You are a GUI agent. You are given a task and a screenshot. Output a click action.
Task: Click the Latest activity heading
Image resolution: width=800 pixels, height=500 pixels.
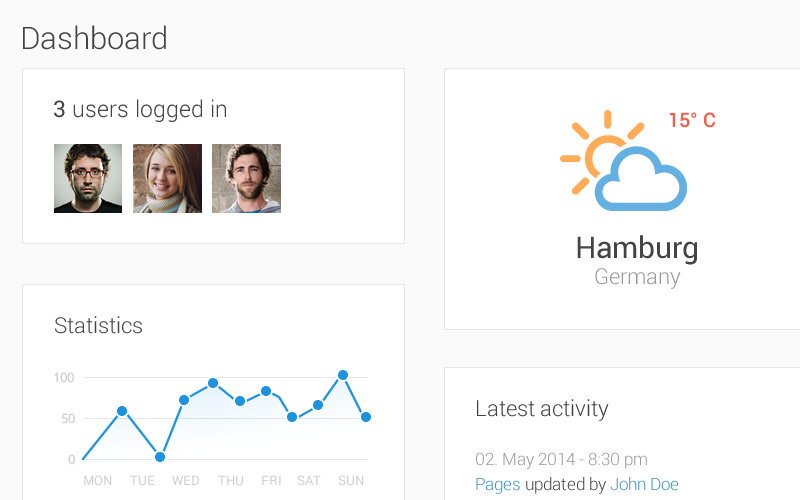point(542,409)
